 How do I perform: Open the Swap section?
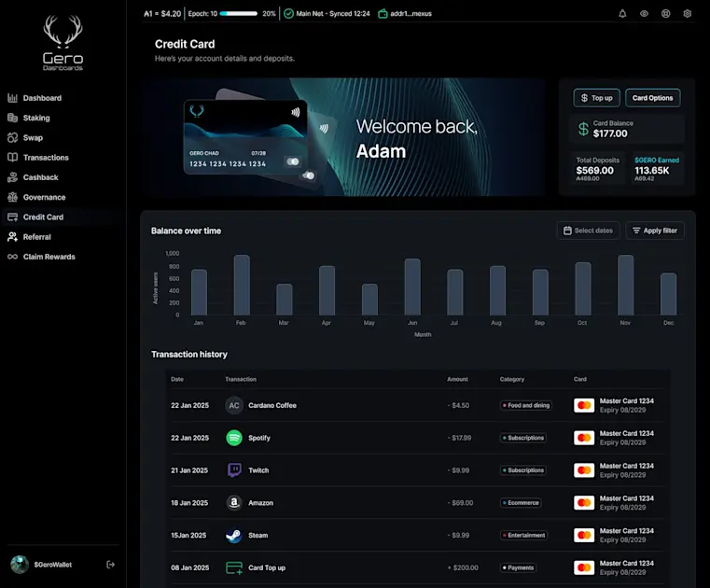pos(25,138)
